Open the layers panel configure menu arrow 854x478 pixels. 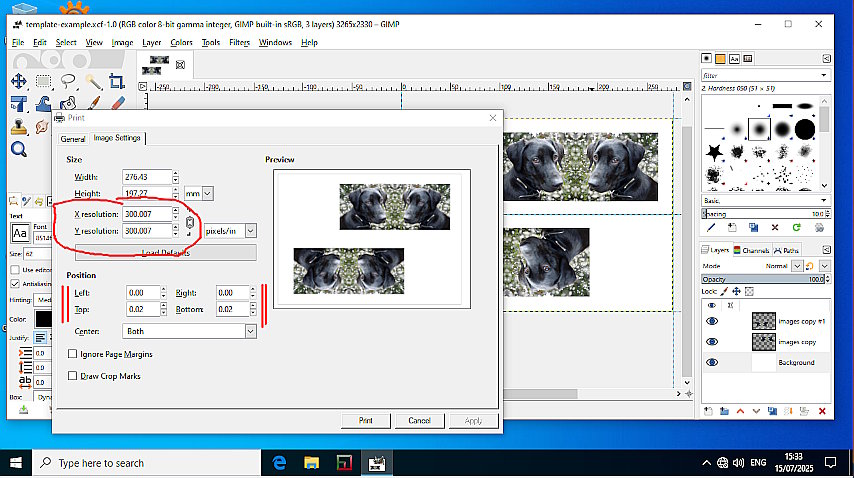pos(826,250)
